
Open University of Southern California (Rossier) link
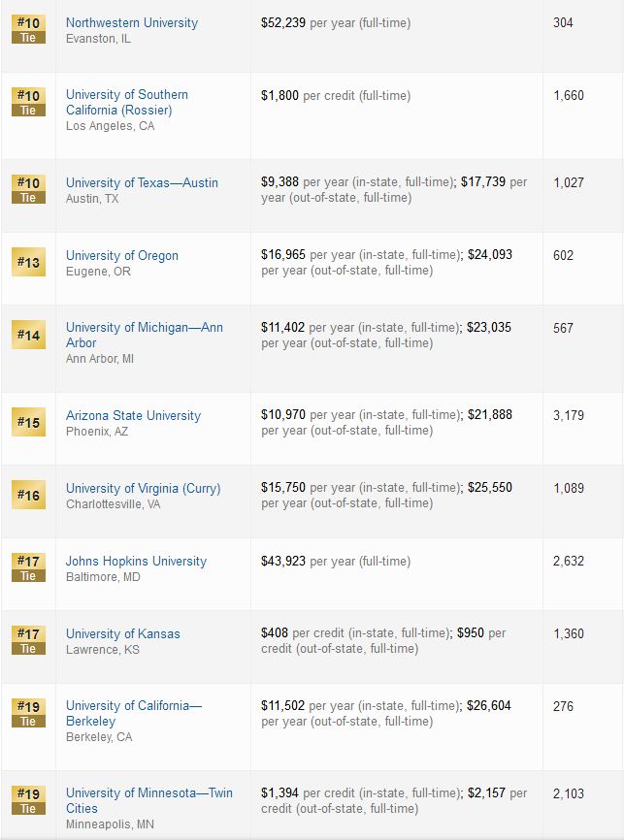[x=127, y=102]
